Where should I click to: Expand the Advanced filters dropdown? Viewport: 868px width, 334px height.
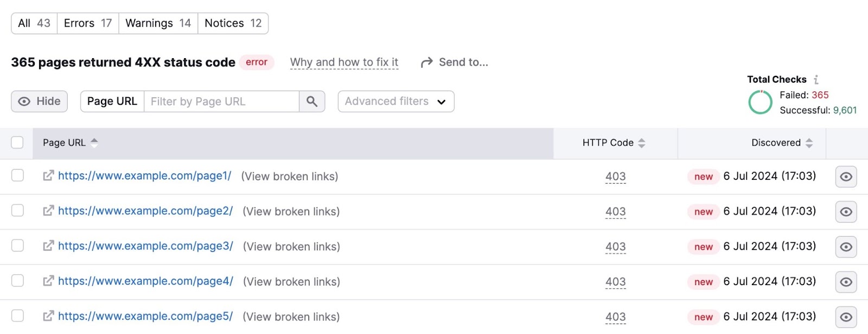pyautogui.click(x=395, y=102)
